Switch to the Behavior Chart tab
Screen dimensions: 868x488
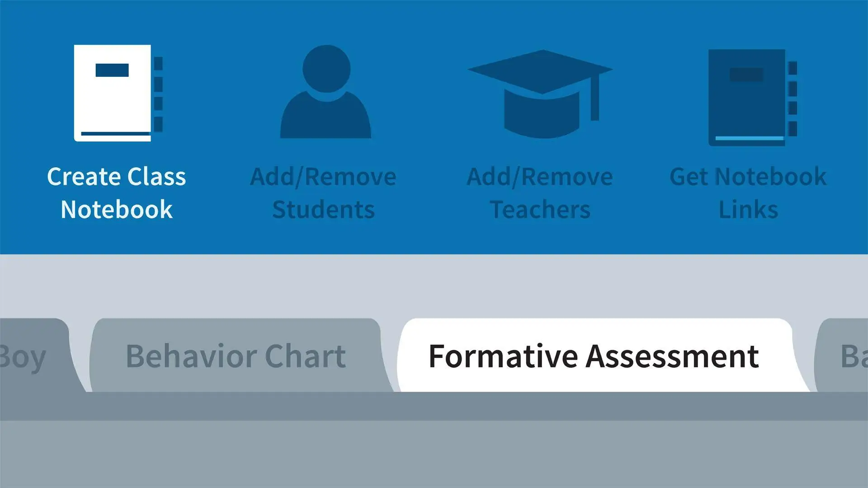coord(236,355)
